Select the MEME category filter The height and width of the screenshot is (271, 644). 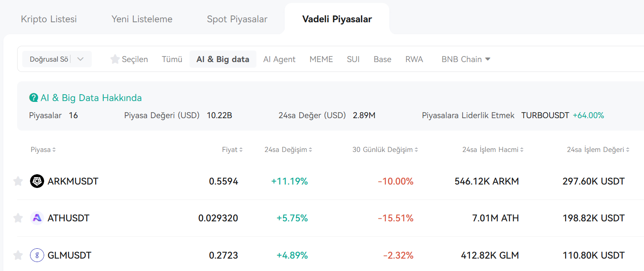[321, 59]
